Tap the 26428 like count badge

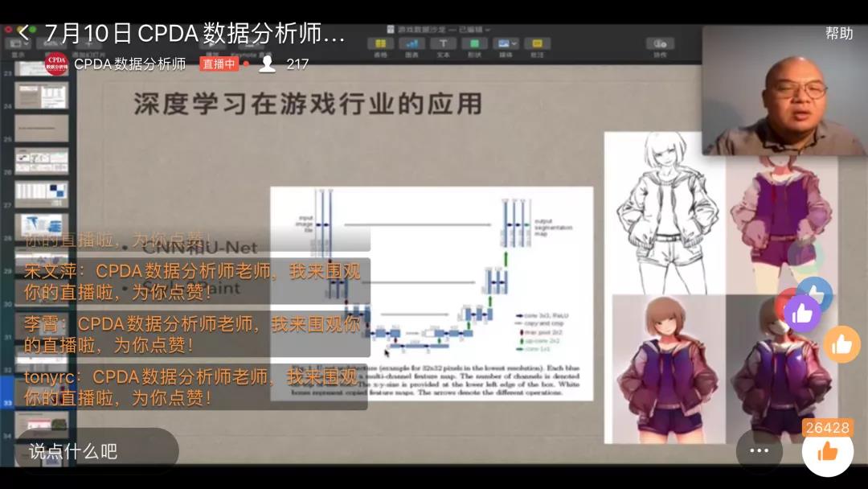[x=827, y=428]
